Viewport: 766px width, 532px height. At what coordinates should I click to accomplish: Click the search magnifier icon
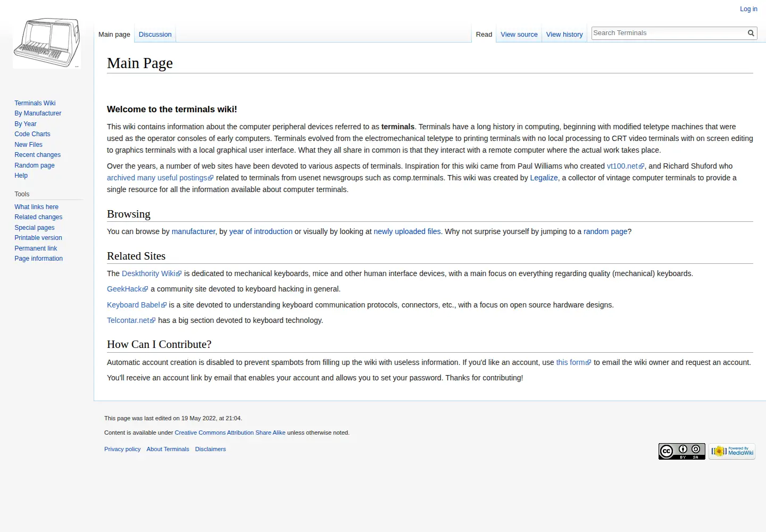coord(751,33)
